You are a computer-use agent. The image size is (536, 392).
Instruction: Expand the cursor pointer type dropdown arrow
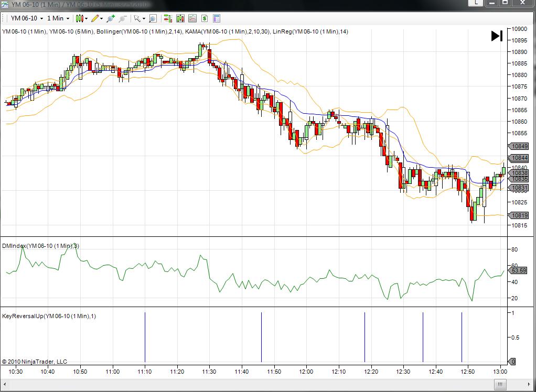144,18
